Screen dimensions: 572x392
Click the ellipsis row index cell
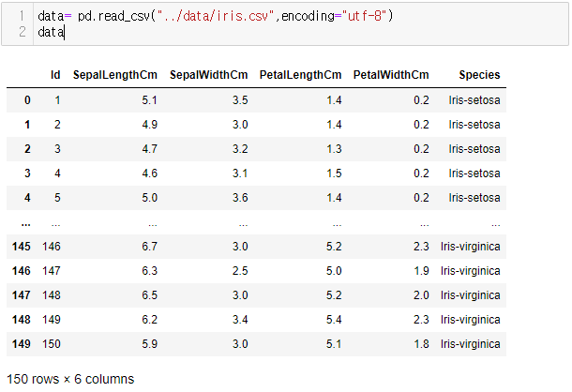click(26, 224)
